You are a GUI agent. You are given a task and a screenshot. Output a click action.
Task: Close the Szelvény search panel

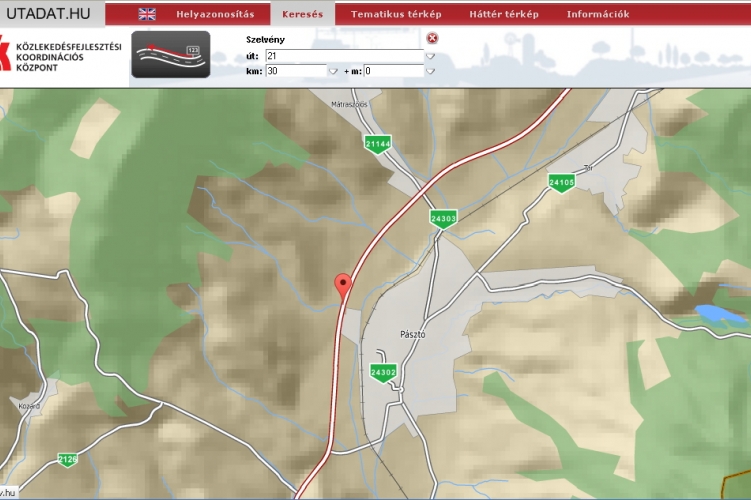(x=432, y=38)
